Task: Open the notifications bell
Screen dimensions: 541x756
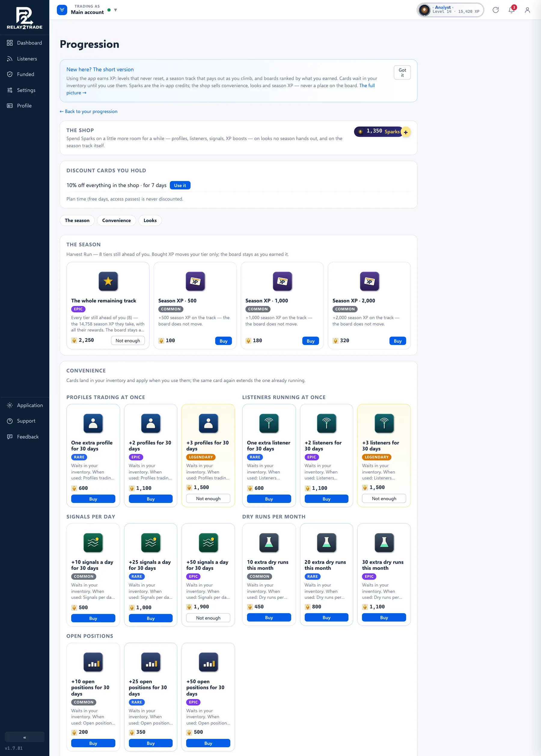Action: coord(512,10)
